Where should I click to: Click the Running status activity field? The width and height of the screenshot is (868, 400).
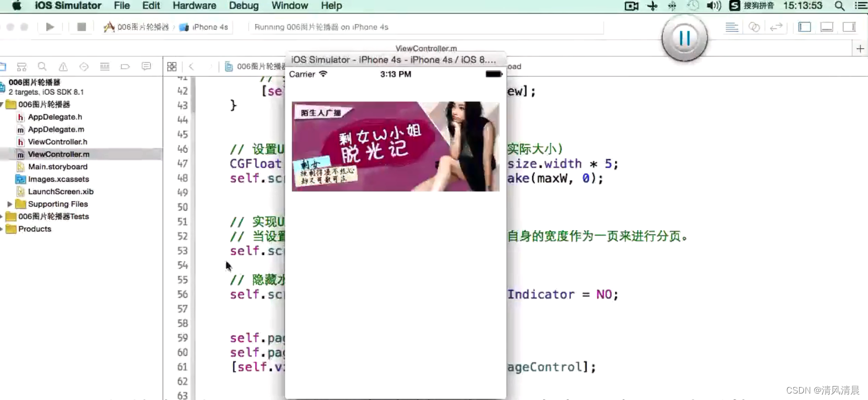click(x=425, y=27)
